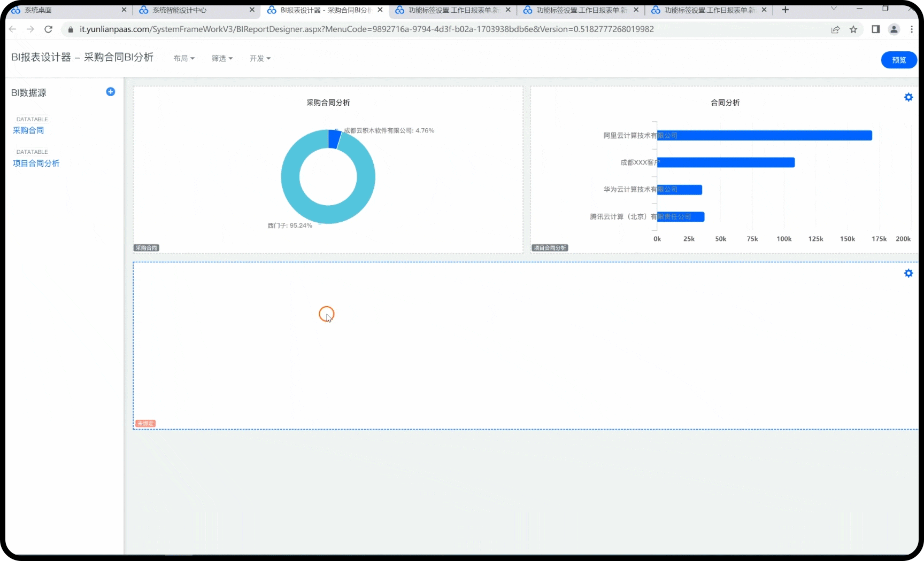Toggle the browser side panel icon
924x561 pixels.
[875, 29]
